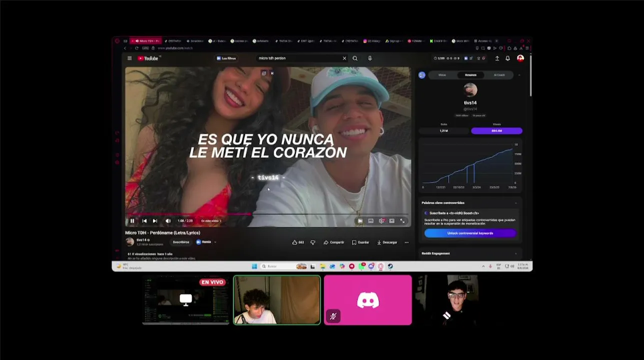
Task: Dislike the video
Action: pos(313,242)
